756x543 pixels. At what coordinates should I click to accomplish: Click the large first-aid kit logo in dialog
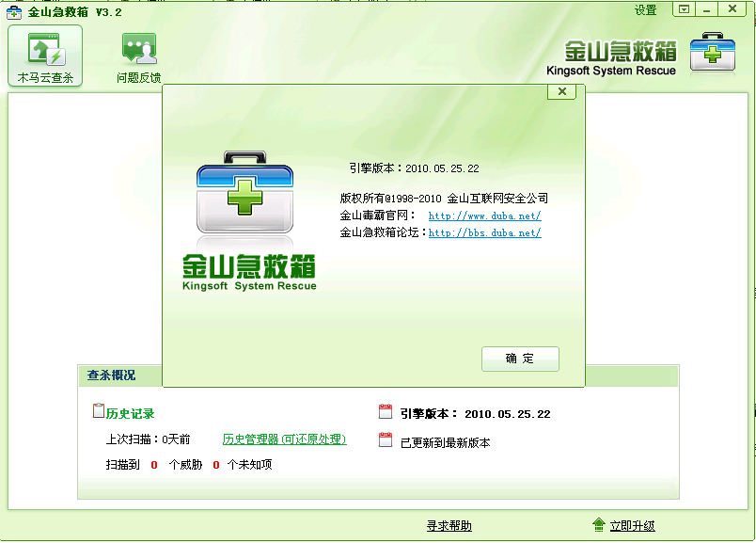click(x=244, y=192)
